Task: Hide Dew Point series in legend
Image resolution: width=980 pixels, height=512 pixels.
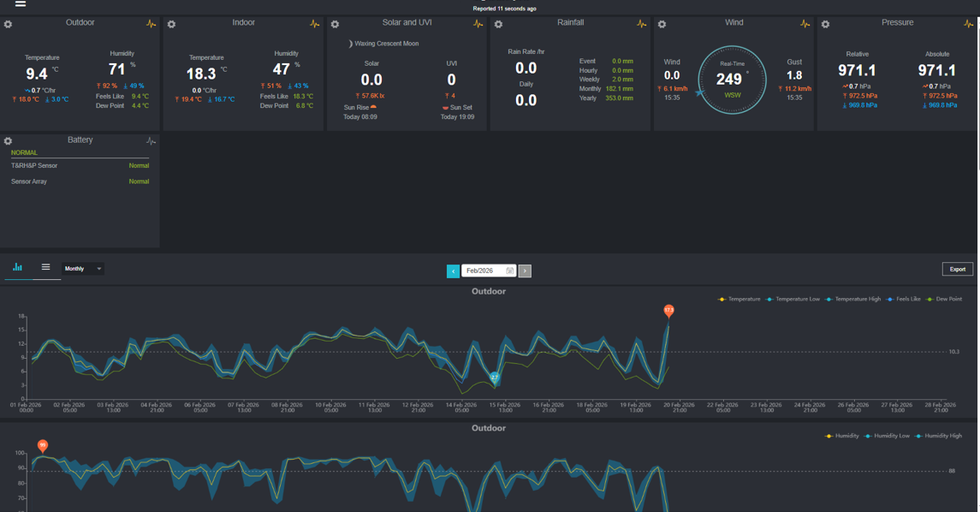Action: tap(944, 300)
